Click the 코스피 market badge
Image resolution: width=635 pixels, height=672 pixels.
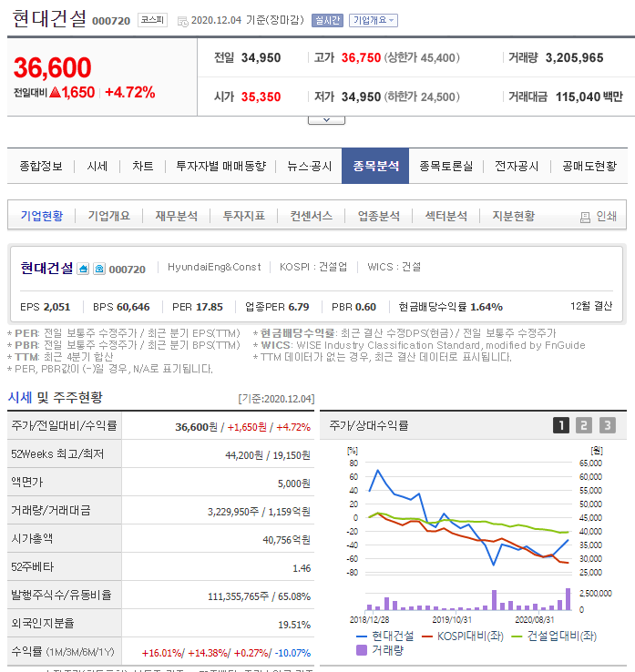pos(152,20)
